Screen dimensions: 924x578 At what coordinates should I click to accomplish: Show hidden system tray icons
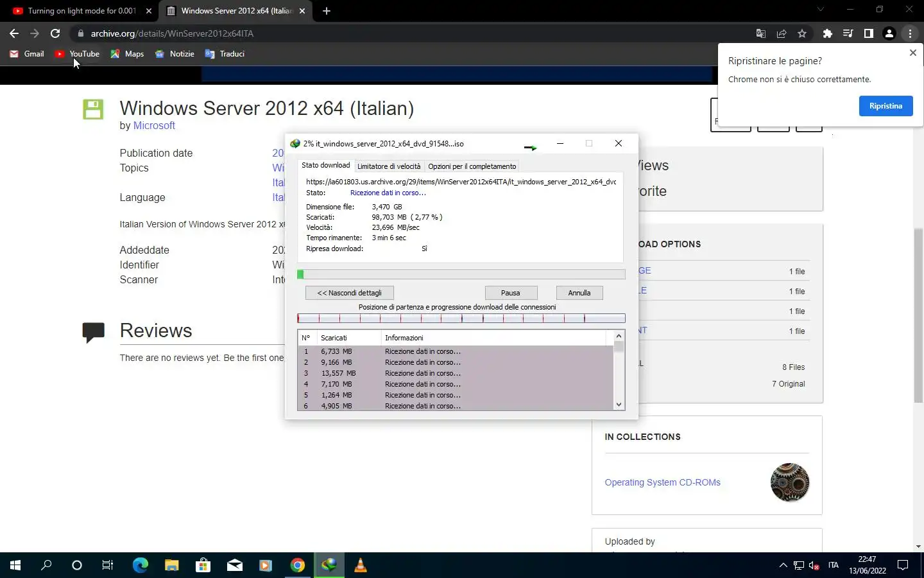pyautogui.click(x=783, y=565)
